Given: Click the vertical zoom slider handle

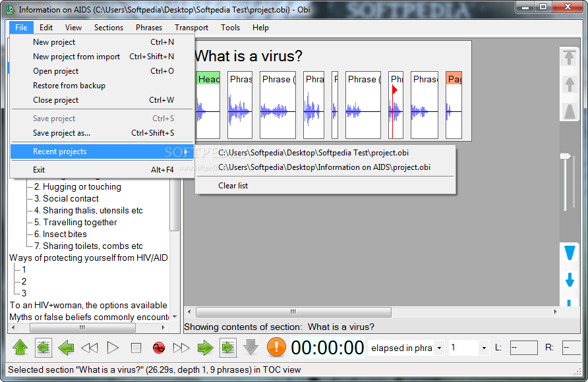Looking at the screenshot, I should pyautogui.click(x=565, y=156).
